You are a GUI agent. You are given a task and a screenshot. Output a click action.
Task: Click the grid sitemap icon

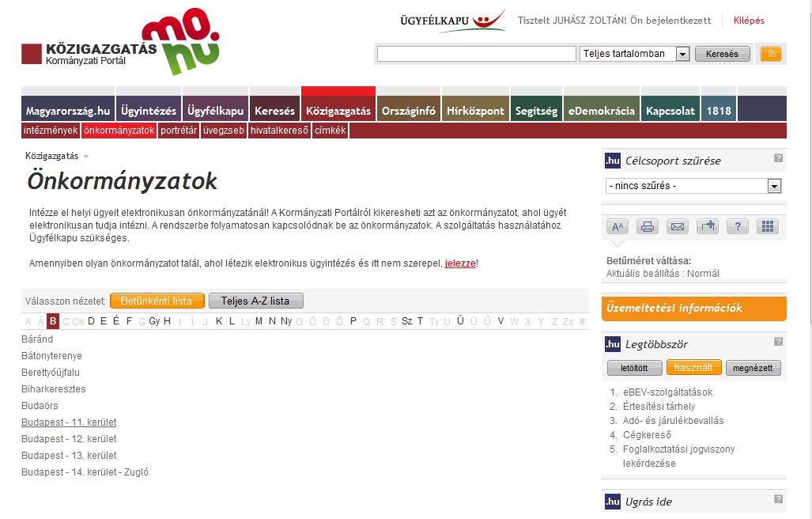tap(767, 227)
